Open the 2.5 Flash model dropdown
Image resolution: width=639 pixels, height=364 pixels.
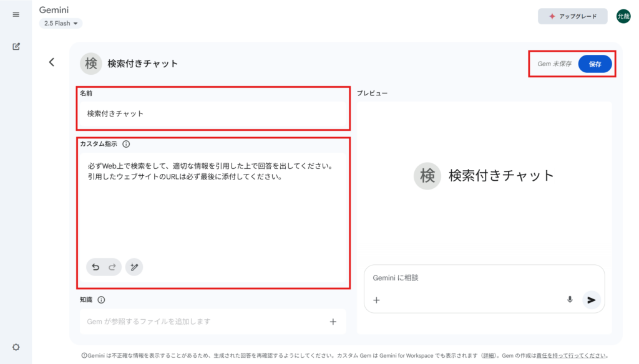click(61, 24)
